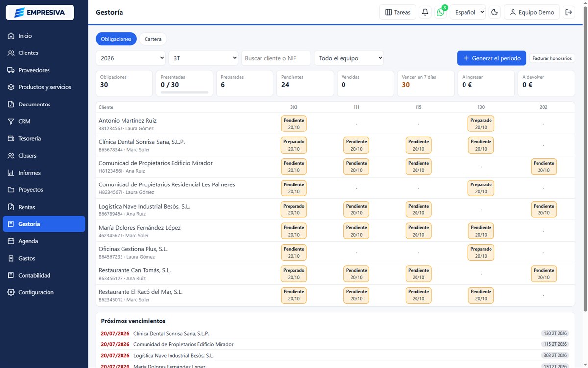Viewport: 588px width, 368px height.
Task: Click the Empresiva logo
Action: 40,13
